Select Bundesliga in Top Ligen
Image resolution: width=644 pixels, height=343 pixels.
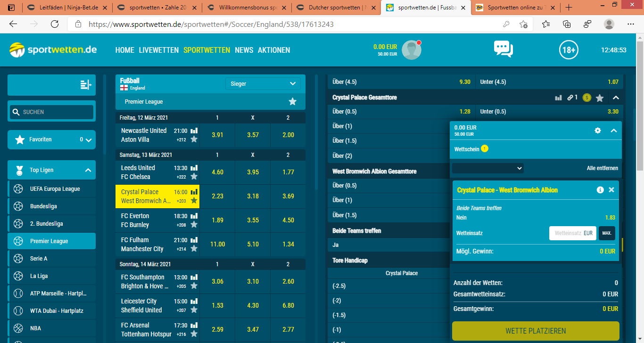click(x=51, y=206)
